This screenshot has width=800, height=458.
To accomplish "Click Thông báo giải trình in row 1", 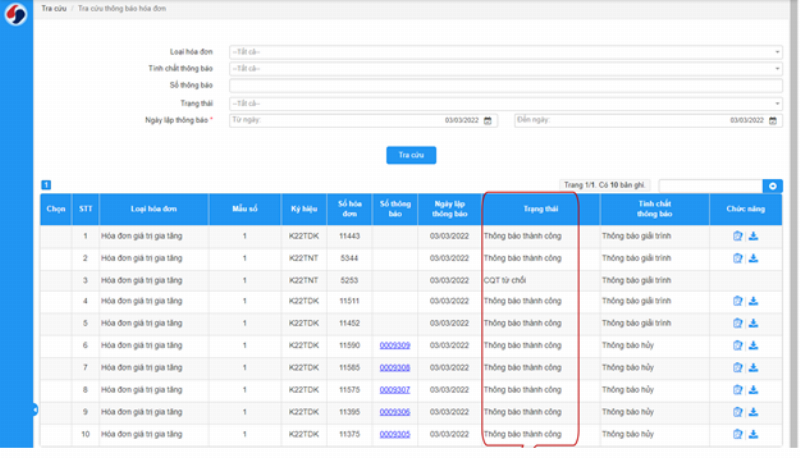I will click(x=636, y=236).
